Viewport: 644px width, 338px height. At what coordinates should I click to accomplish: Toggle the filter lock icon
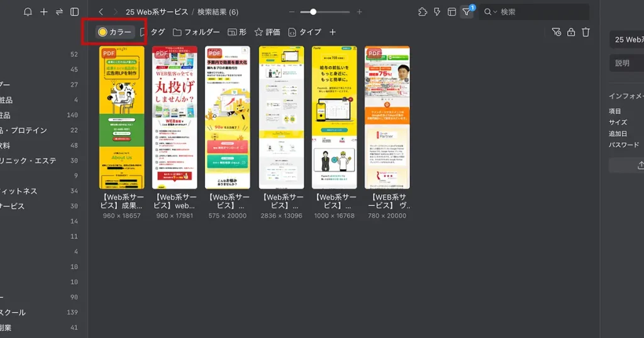[571, 32]
